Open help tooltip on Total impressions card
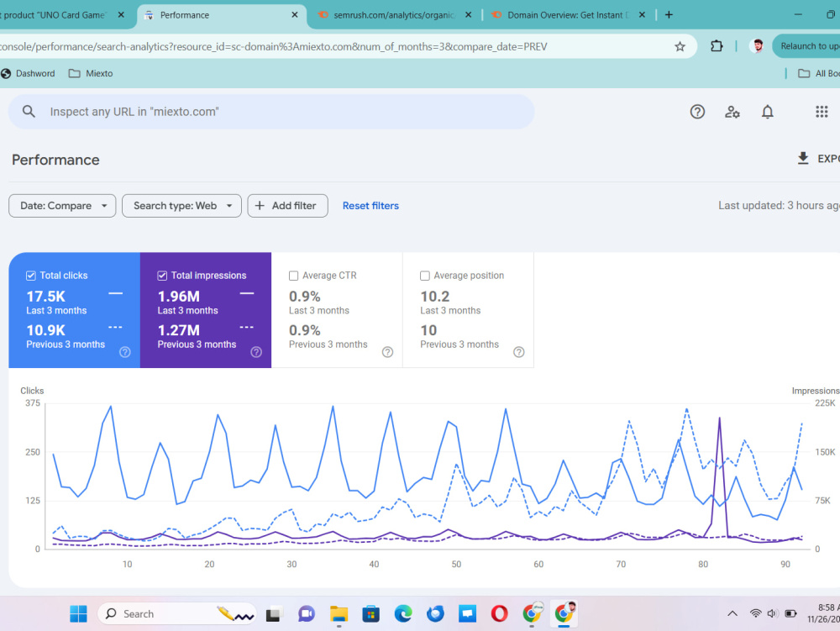840x631 pixels. point(256,352)
